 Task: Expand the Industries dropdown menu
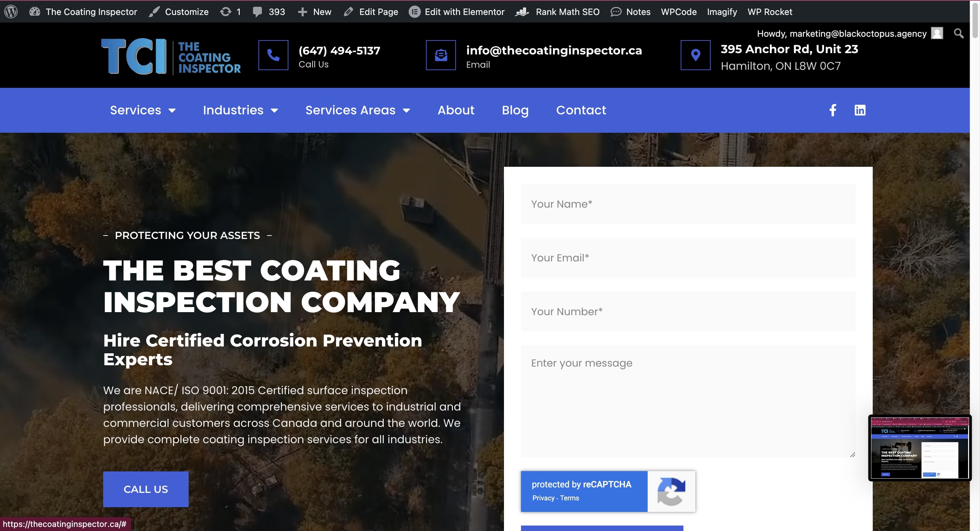240,110
